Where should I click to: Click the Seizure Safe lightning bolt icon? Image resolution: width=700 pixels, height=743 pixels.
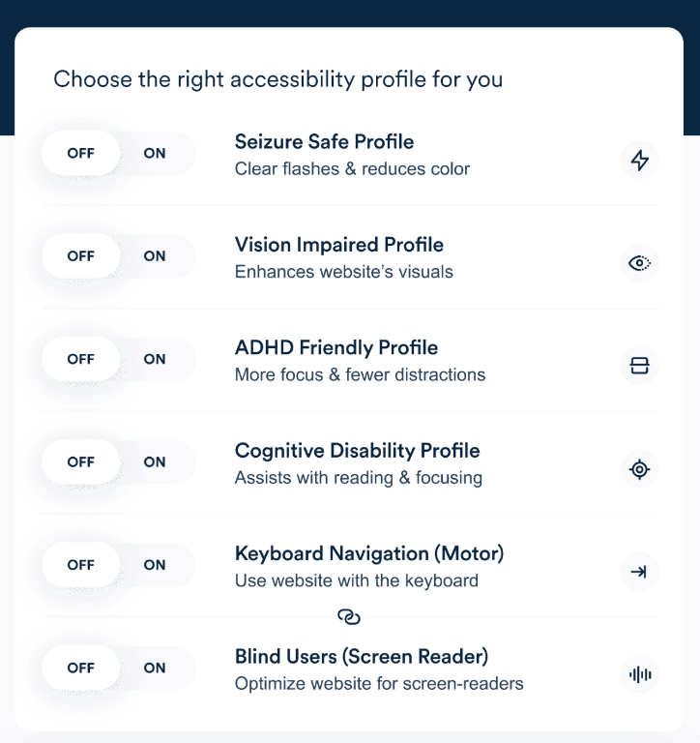click(639, 160)
